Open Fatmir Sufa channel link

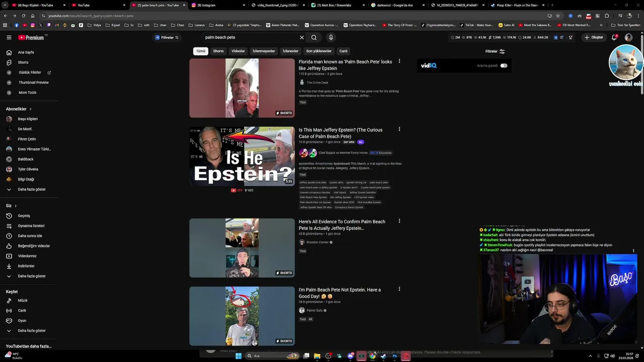(314, 311)
